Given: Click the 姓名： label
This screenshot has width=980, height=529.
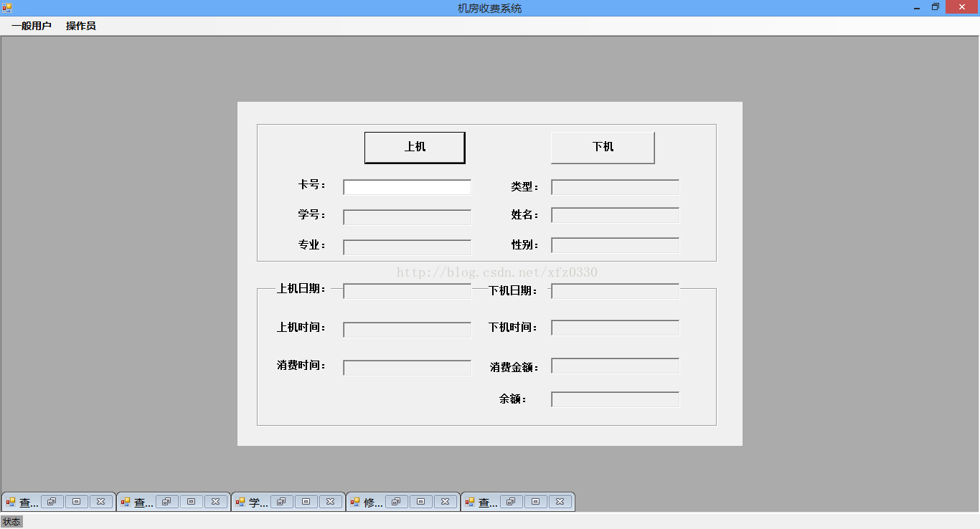Looking at the screenshot, I should (x=525, y=215).
